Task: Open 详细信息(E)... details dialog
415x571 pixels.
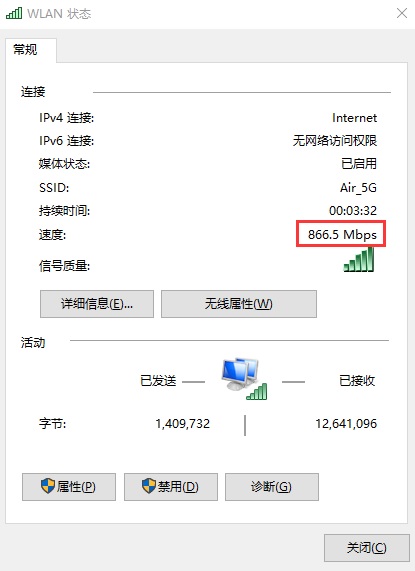Action: (97, 304)
